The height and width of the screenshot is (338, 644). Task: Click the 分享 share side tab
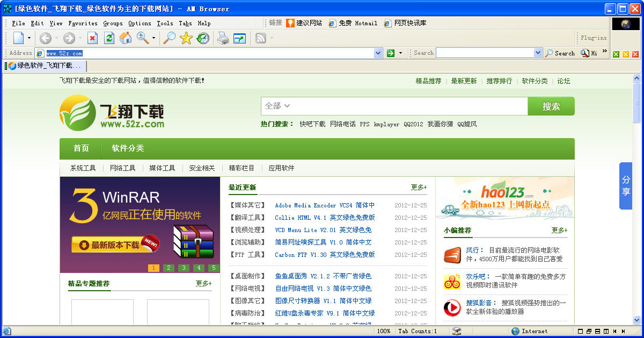(626, 185)
